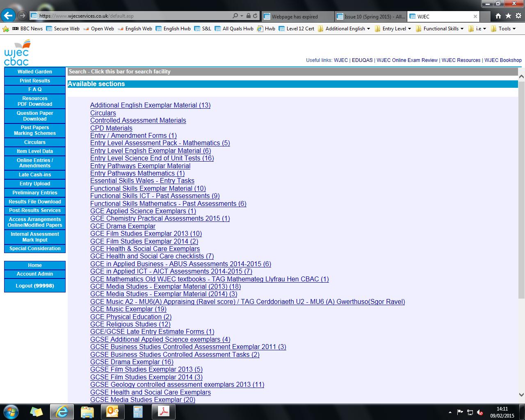Open the Secure Web favorite

click(63, 29)
